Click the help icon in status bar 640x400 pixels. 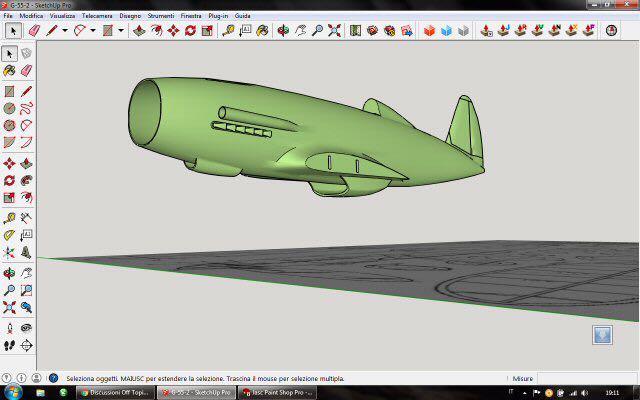[53, 379]
